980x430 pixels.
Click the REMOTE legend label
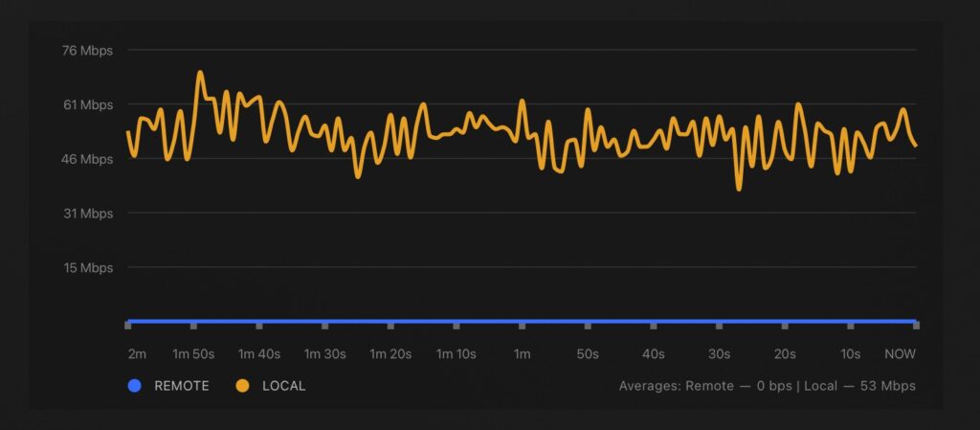click(182, 386)
